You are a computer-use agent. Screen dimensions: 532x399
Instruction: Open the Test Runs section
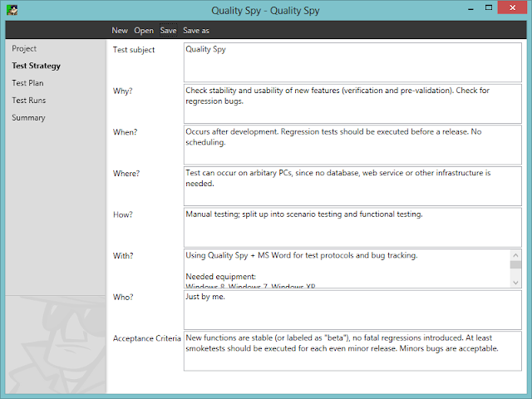click(28, 101)
